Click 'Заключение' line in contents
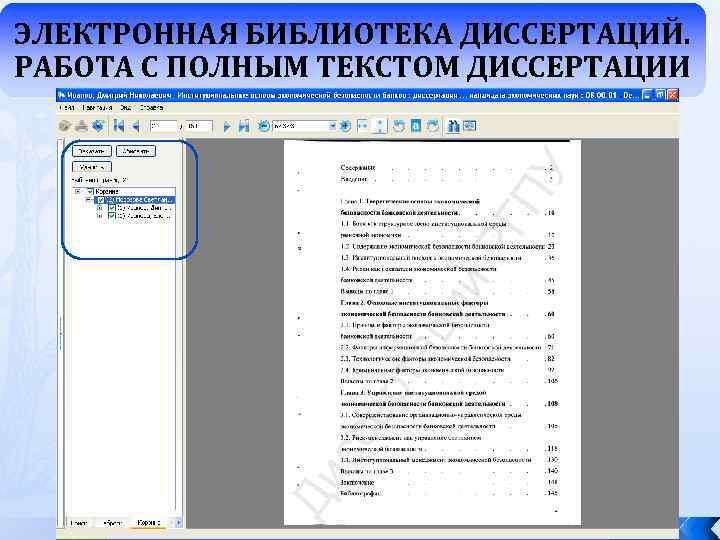The image size is (720, 540). (357, 482)
